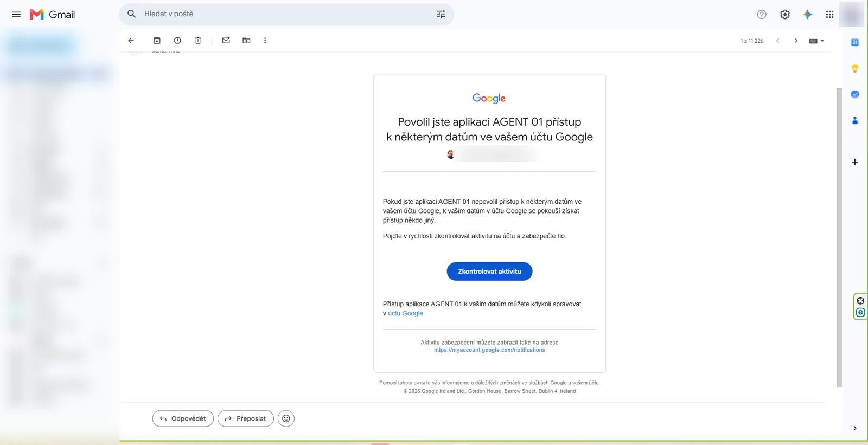Open the myaccount.google.com/notifications link
Image resolution: width=868 pixels, height=445 pixels.
click(x=489, y=350)
